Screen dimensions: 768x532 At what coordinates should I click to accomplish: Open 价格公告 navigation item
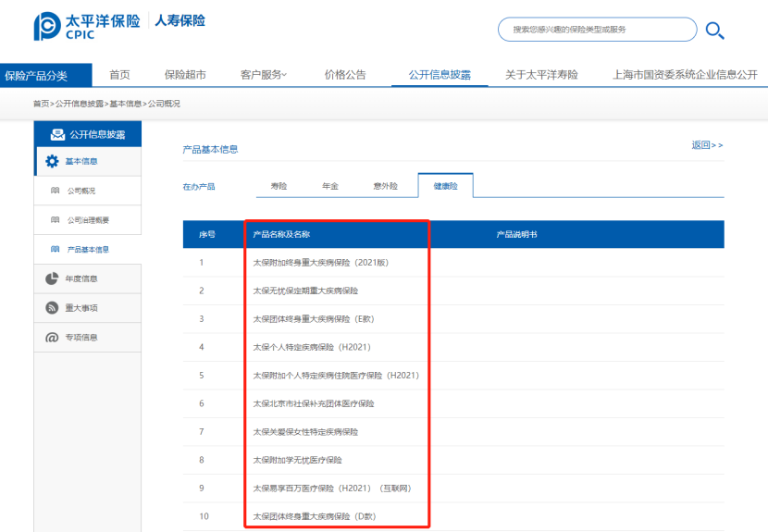click(345, 75)
